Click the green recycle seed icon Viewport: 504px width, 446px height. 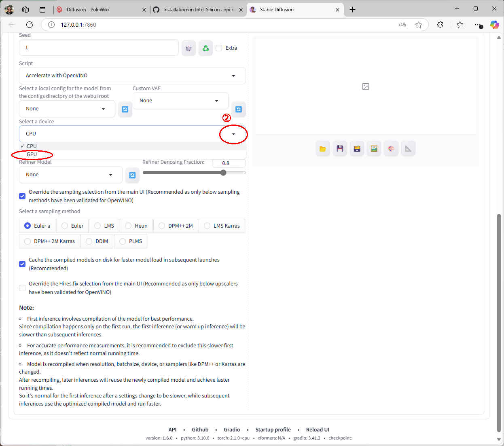tap(205, 48)
